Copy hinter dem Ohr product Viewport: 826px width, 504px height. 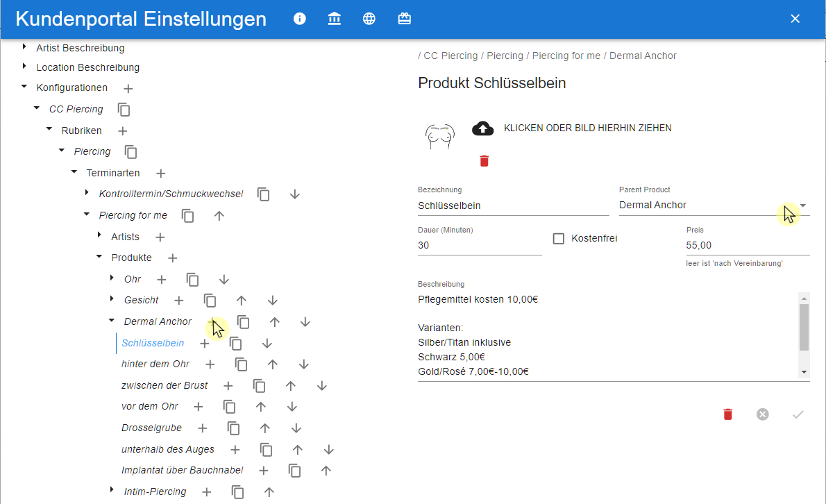coord(241,364)
